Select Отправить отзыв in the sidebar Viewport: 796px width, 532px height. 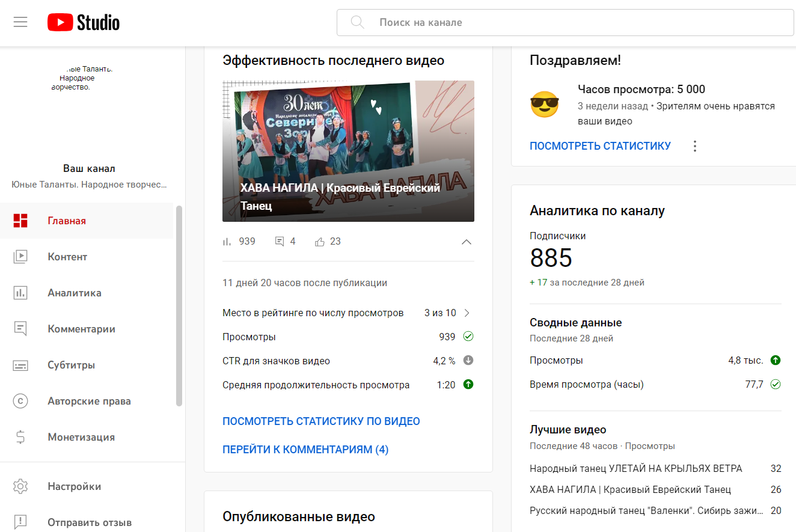[93, 521]
